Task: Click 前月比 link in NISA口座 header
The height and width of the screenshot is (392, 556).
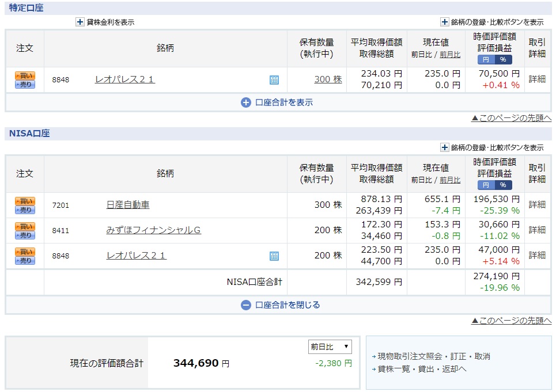Action: (x=450, y=180)
